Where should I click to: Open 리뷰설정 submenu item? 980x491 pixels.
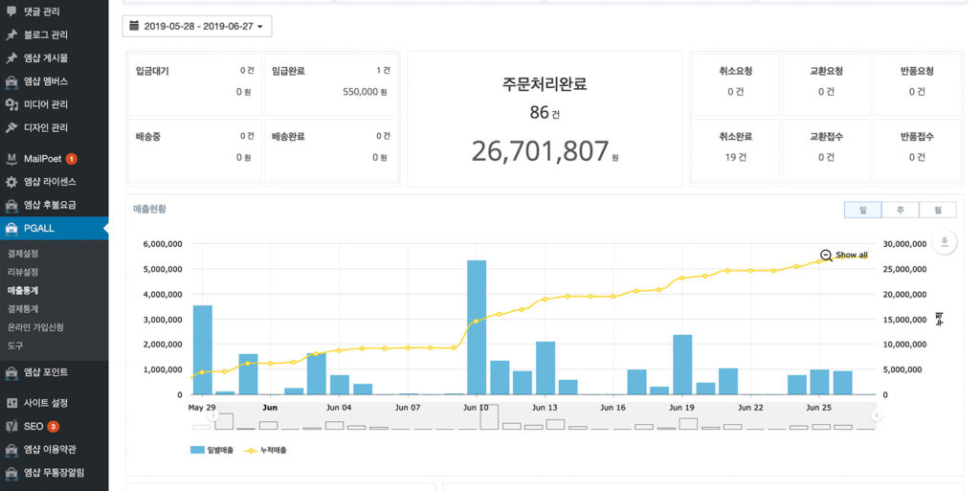tap(23, 272)
